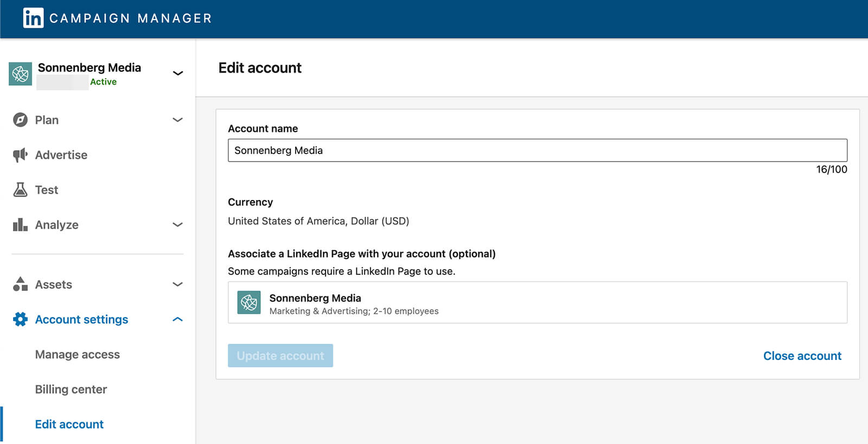Viewport: 868px width, 444px height.
Task: Click the Analyze bar chart icon
Action: [x=20, y=224]
